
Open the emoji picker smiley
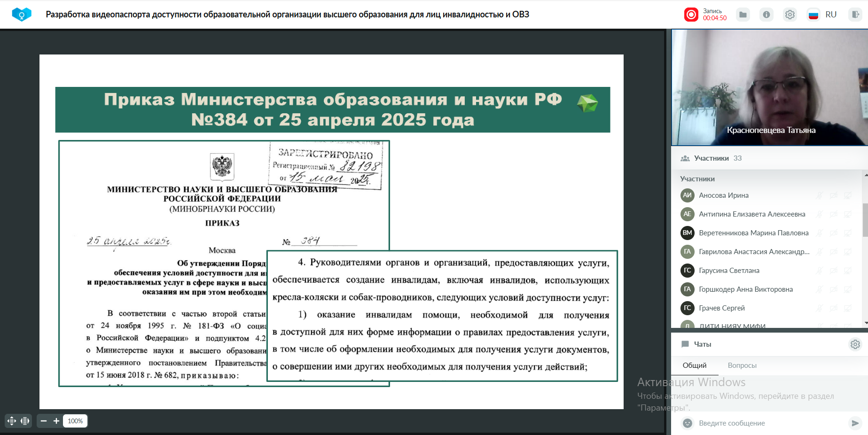[x=688, y=423]
